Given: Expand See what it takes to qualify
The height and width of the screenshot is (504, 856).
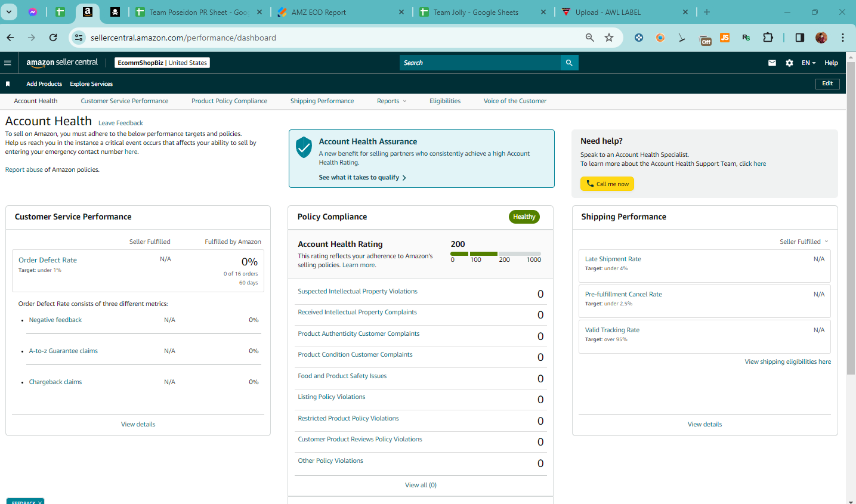Looking at the screenshot, I should (363, 178).
